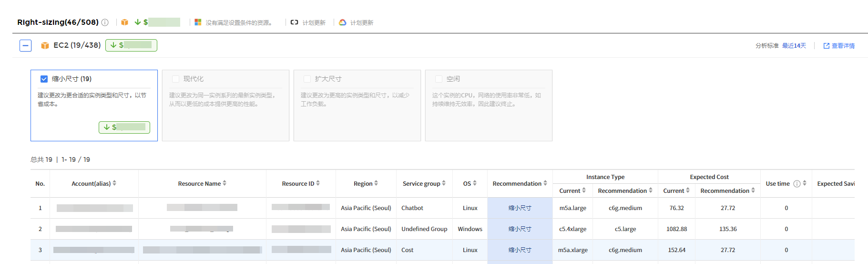The image size is (868, 264).
Task: Enable the 空闲 checkbox
Action: [439, 79]
